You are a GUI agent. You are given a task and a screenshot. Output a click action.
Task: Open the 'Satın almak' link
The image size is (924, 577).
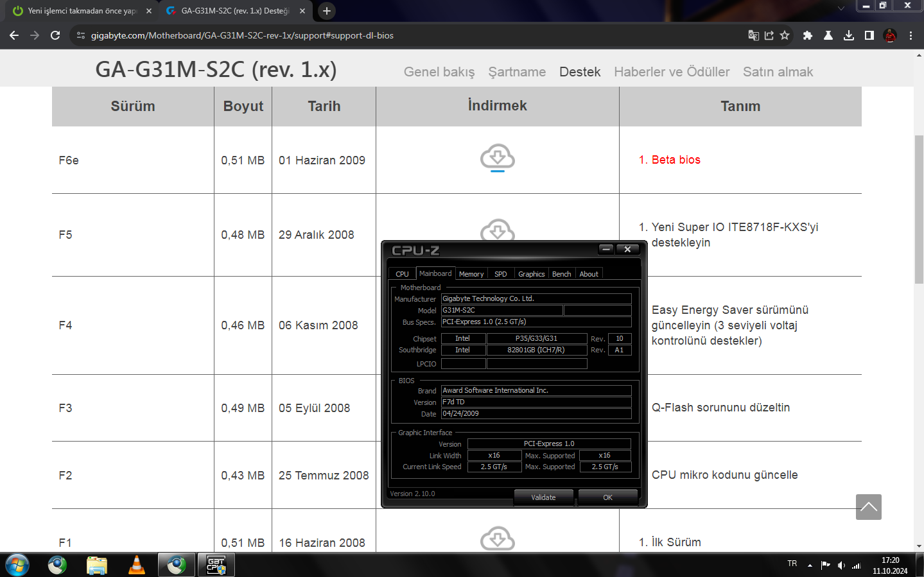(x=778, y=72)
